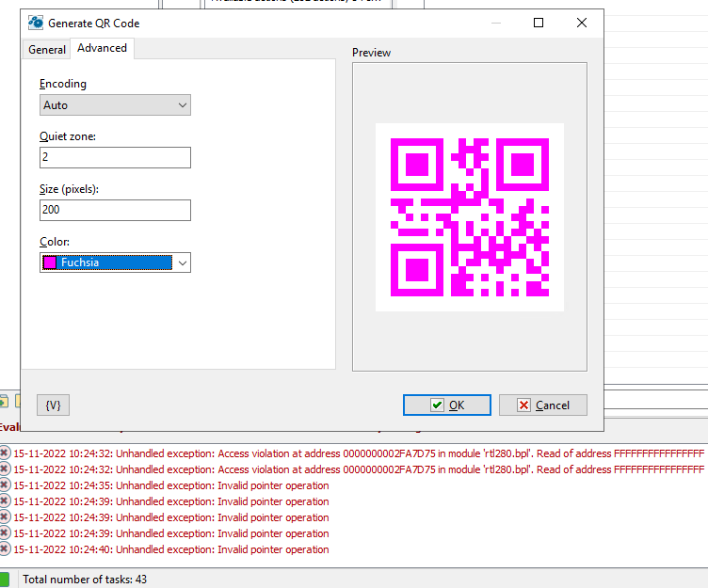Select the Advanced tab
708x588 pixels.
(102, 48)
